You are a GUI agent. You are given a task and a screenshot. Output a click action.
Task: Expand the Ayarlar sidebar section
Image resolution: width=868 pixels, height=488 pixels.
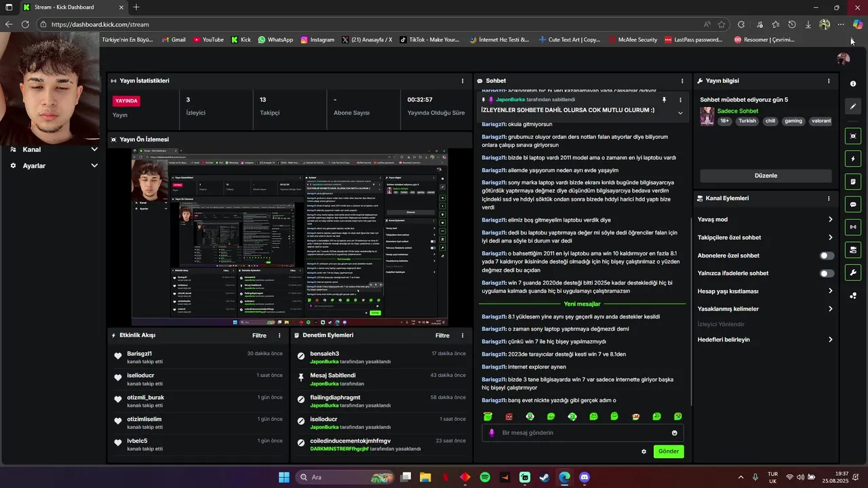(54, 165)
